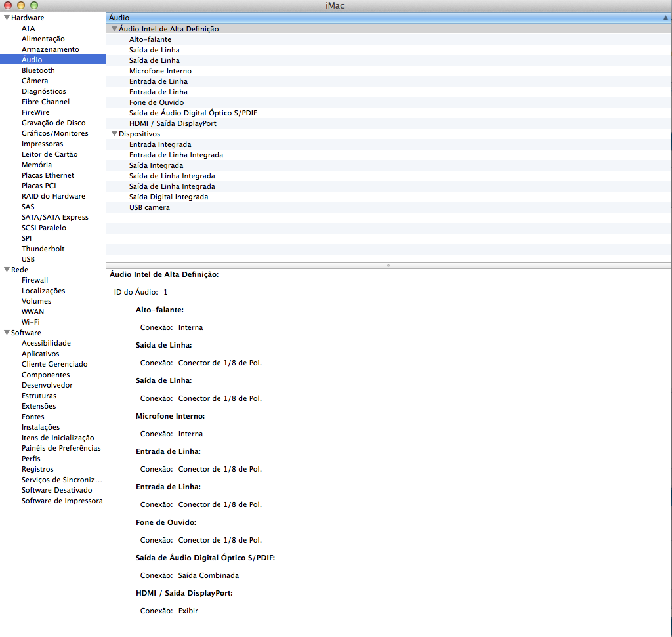Viewport: 672px width, 637px height.
Task: Open Firewall under Rede
Action: point(35,280)
